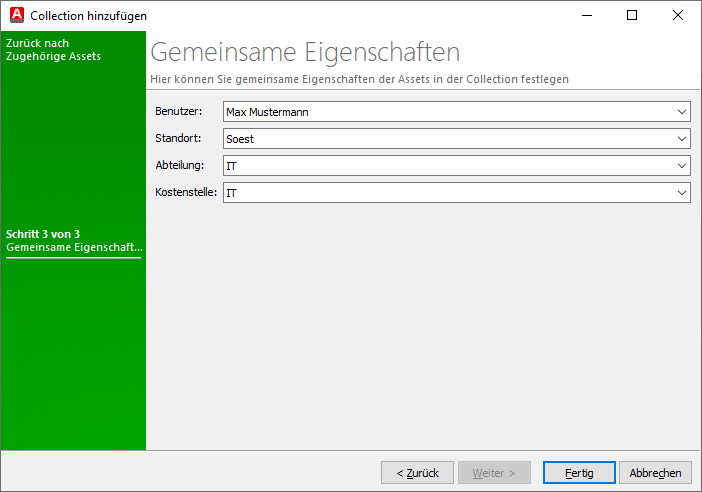Expand the Abteilung dropdown arrow

point(681,166)
